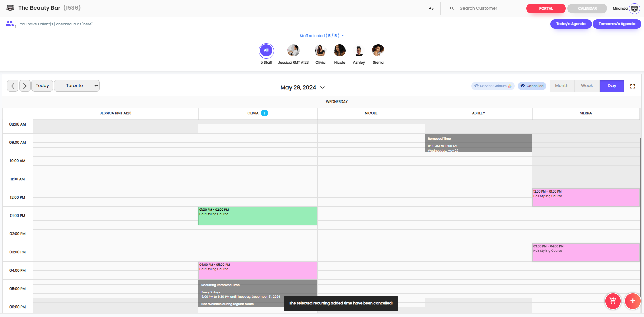Click the 10:00 AM time label
Viewport: 644px width, 317px height.
pyautogui.click(x=18, y=161)
